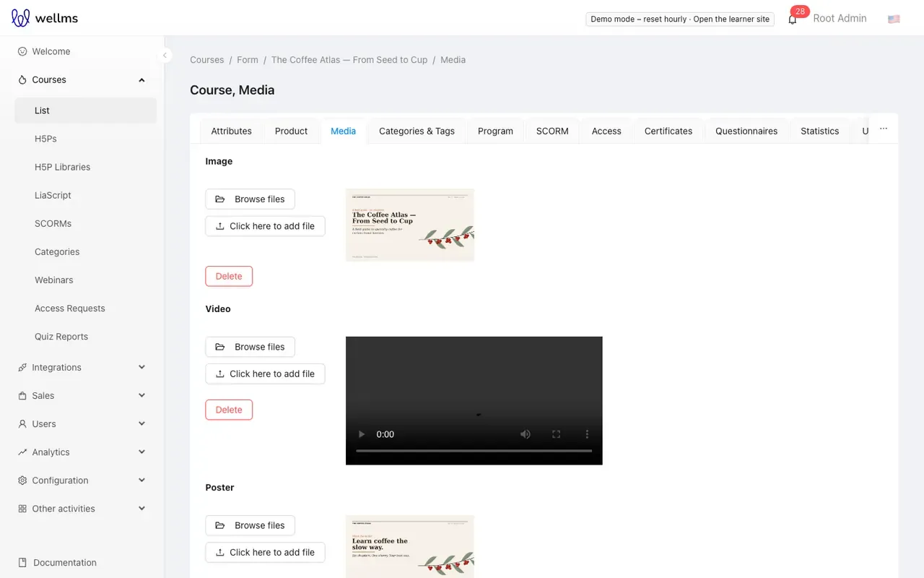Click the Other activities grid icon
The width and height of the screenshot is (924, 578).
22,509
